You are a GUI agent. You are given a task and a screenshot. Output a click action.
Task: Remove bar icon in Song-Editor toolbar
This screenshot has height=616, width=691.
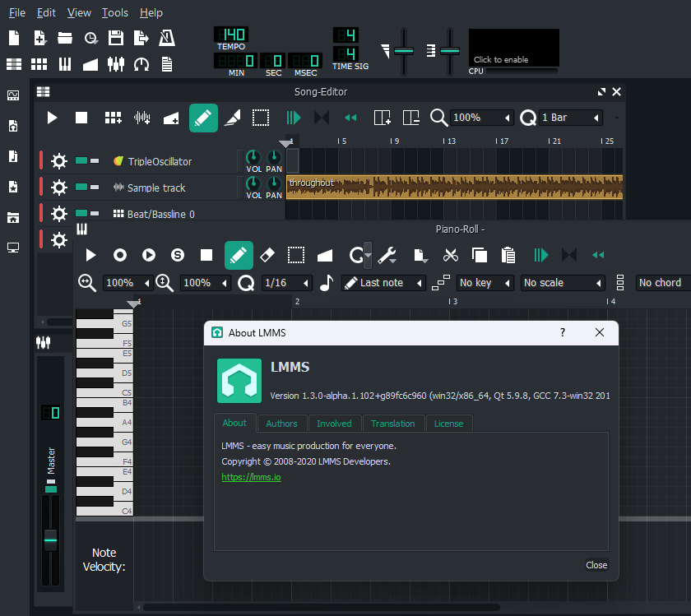[x=411, y=118]
